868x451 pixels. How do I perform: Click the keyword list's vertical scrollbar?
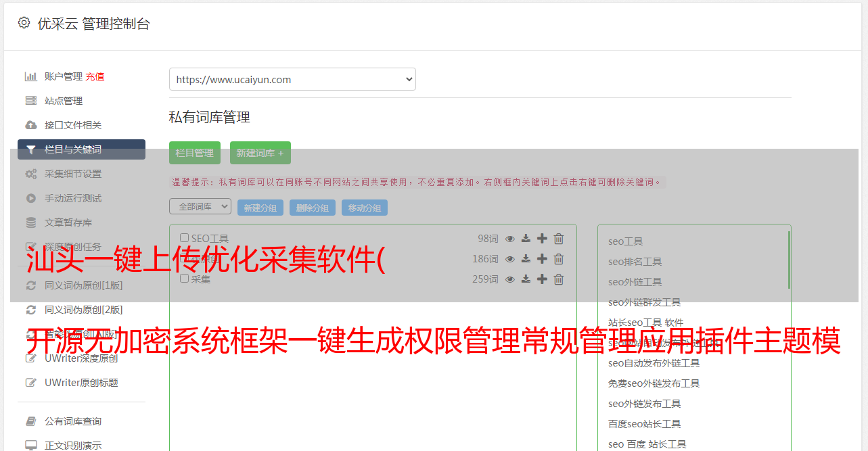(x=789, y=260)
